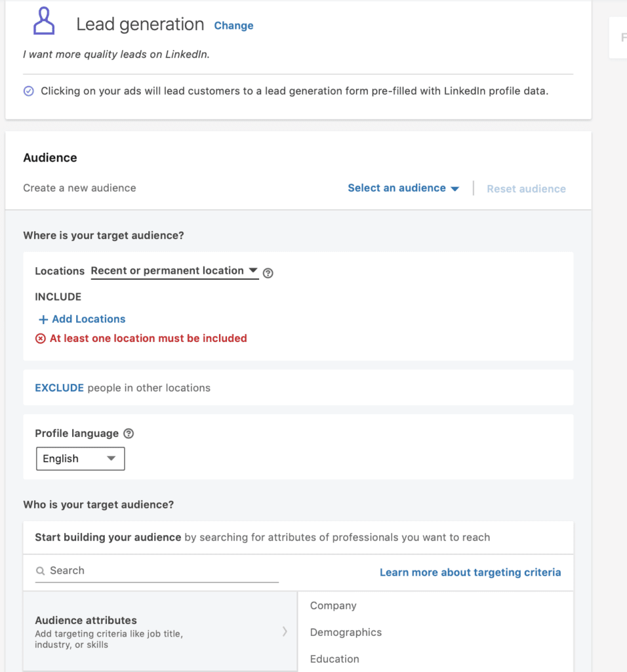
Task: Click the Reset audience button
Action: coord(526,188)
